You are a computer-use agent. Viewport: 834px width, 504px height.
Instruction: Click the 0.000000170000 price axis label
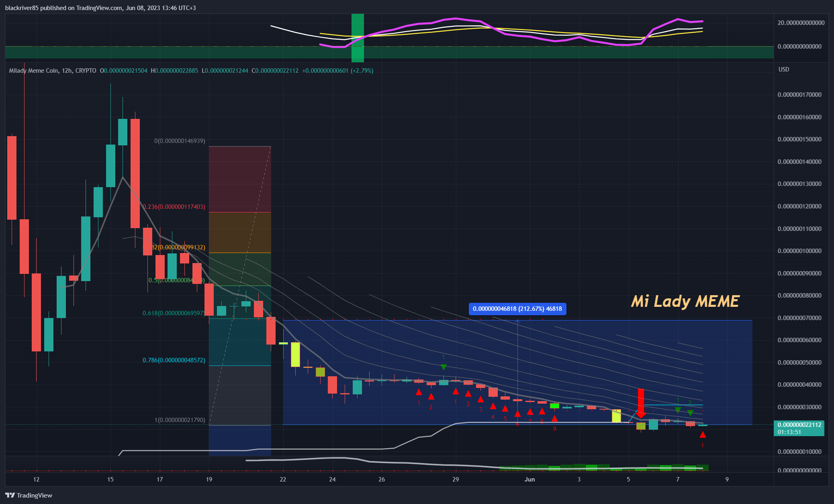pyautogui.click(x=799, y=95)
